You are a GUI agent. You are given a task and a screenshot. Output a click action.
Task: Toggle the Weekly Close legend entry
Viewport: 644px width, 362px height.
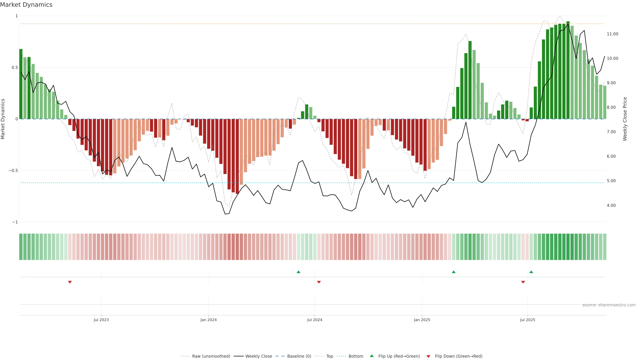[258, 356]
